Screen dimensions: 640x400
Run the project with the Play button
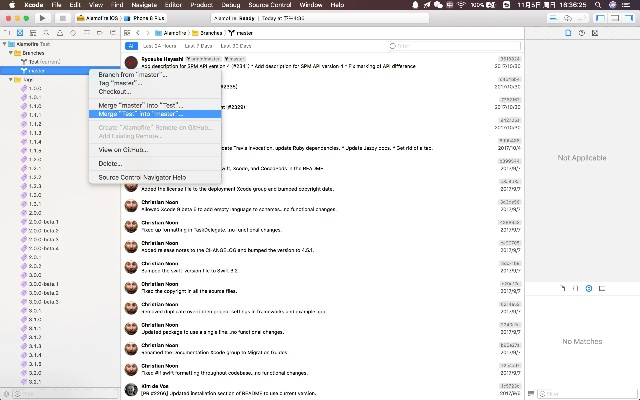tap(42, 18)
